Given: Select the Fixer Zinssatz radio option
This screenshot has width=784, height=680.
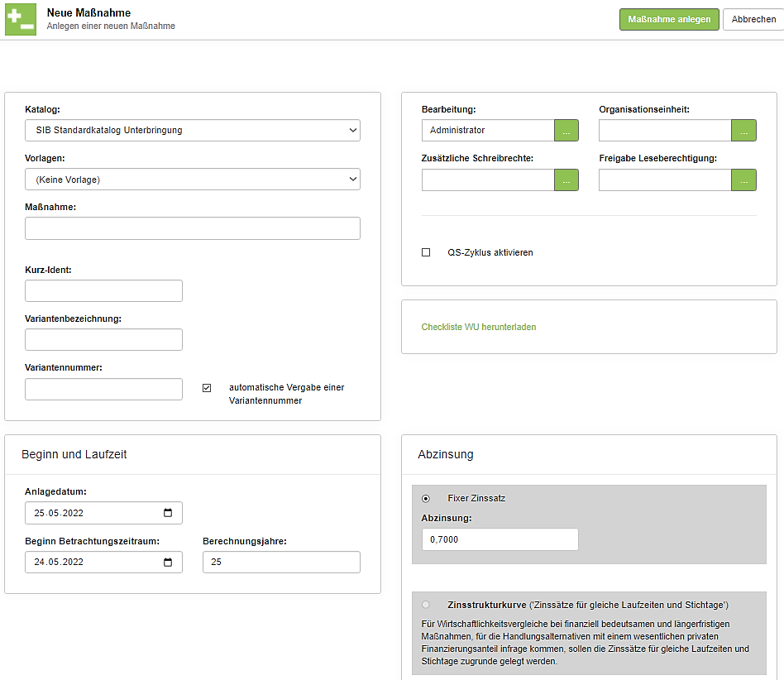Looking at the screenshot, I should [x=426, y=498].
